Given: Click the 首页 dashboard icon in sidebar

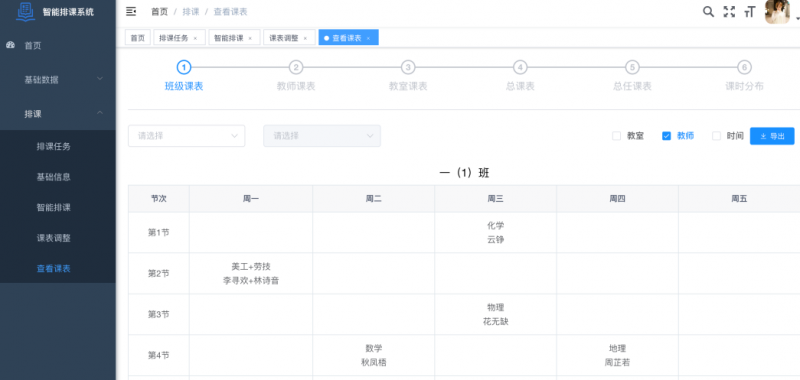Looking at the screenshot, I should [10, 45].
